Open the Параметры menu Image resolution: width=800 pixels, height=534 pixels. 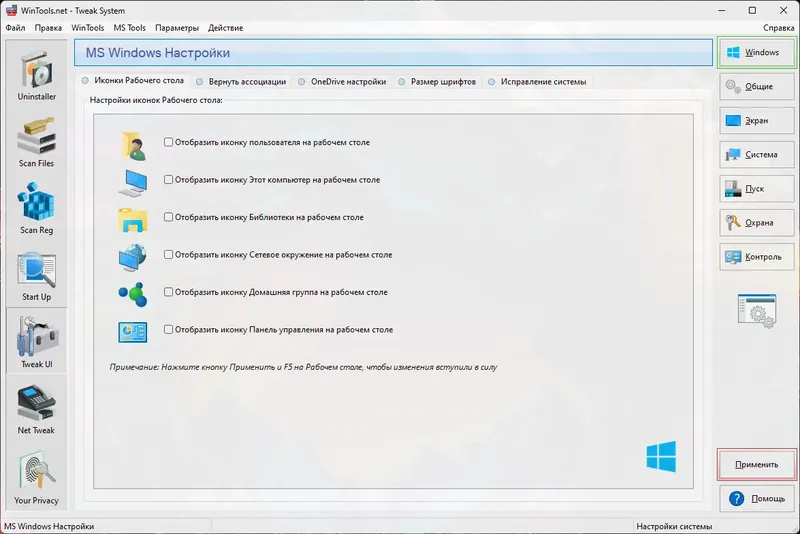click(177, 28)
